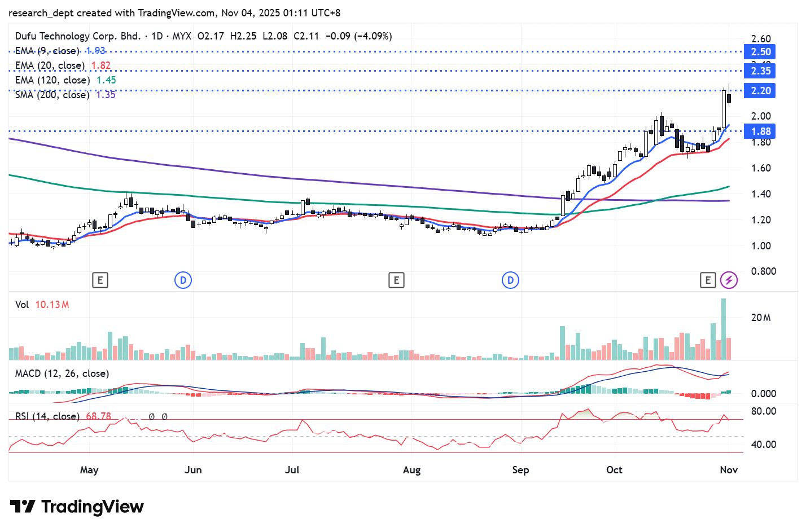806x532 pixels.
Task: Click the 2.20 price level label
Action: pos(760,91)
